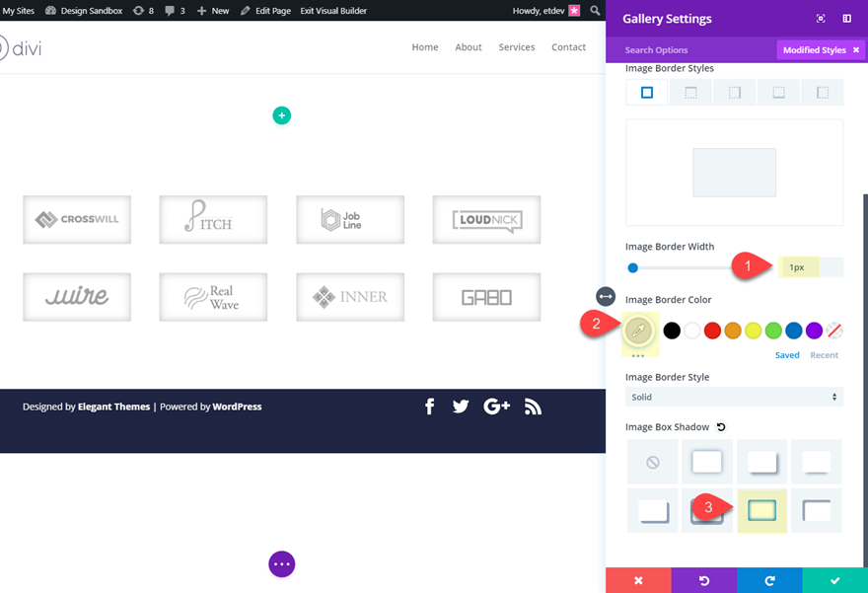The height and width of the screenshot is (593, 868).
Task: Click the Facebook icon in footer
Action: (x=430, y=407)
